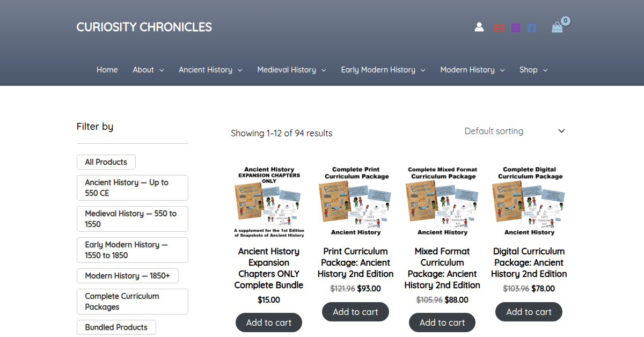Viewport: 644px width, 337px height.
Task: Filter by Medieval History 550 to 1550
Action: point(132,219)
